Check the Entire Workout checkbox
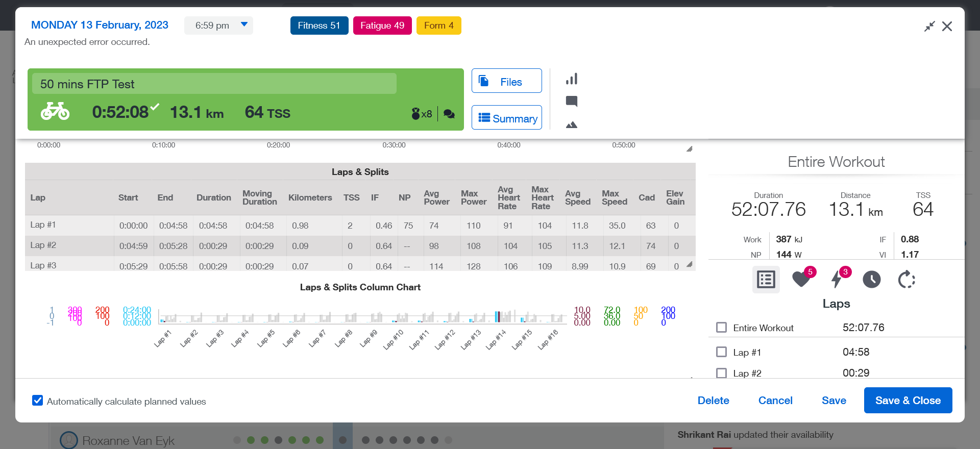 pyautogui.click(x=721, y=327)
